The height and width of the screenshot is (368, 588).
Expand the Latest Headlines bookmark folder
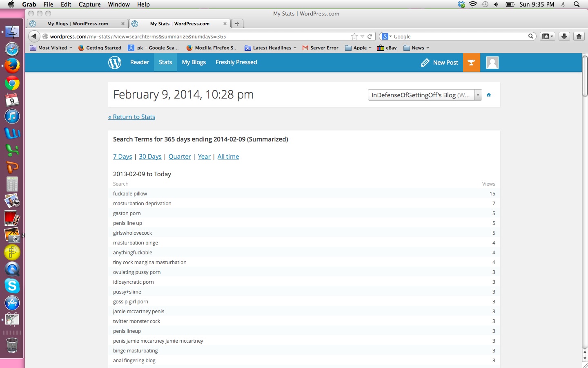[x=271, y=48]
